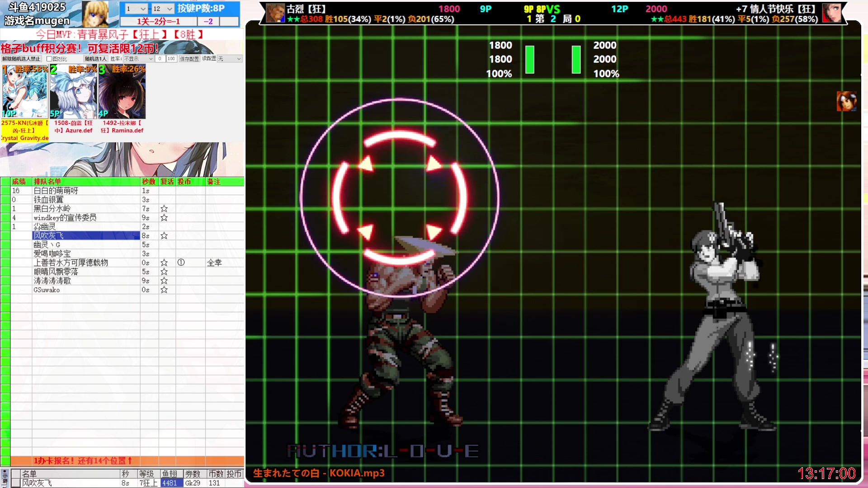Click the 情人节快乐 fighter portrait icon
The image size is (868, 488).
tap(832, 13)
